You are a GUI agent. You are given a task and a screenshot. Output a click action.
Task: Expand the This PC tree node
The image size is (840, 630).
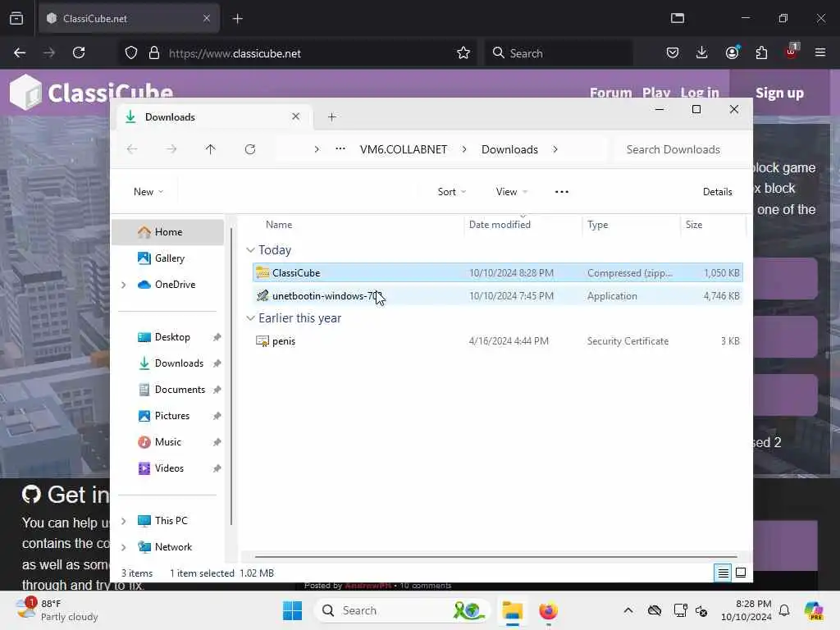[124, 521]
